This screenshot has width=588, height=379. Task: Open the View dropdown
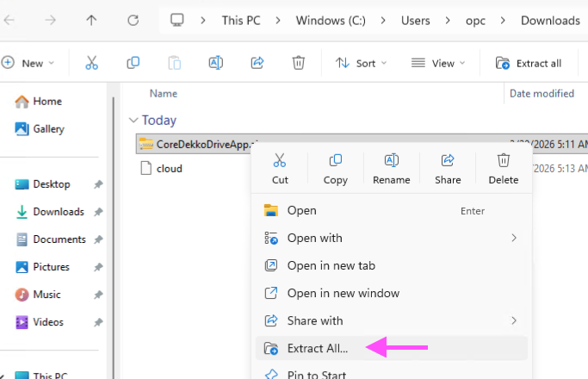[x=438, y=63]
